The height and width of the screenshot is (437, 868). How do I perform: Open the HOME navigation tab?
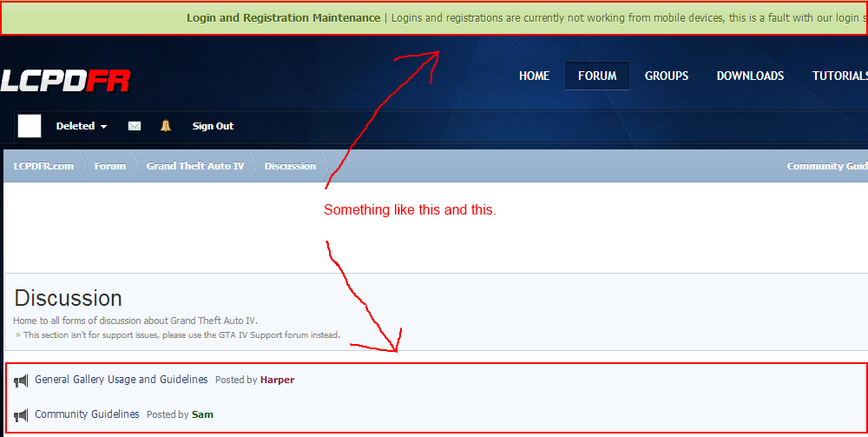pos(534,76)
